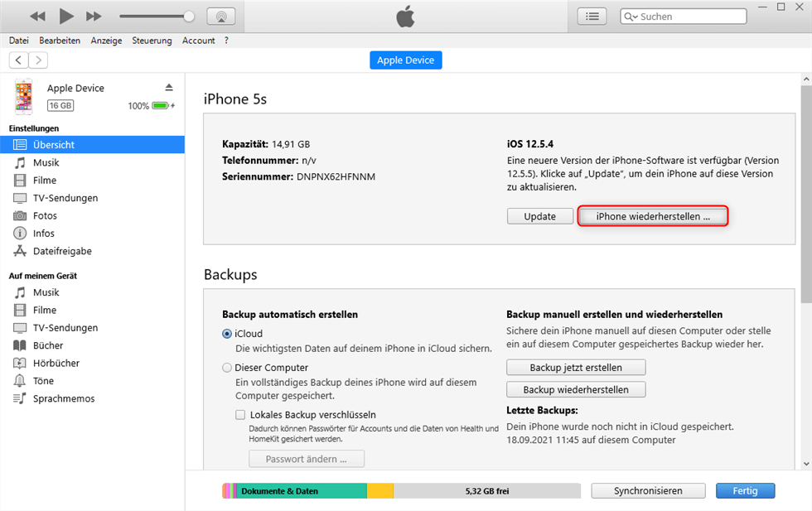Image resolution: width=812 pixels, height=511 pixels.
Task: Click the Letzte Backups heading
Action: pyautogui.click(x=542, y=410)
